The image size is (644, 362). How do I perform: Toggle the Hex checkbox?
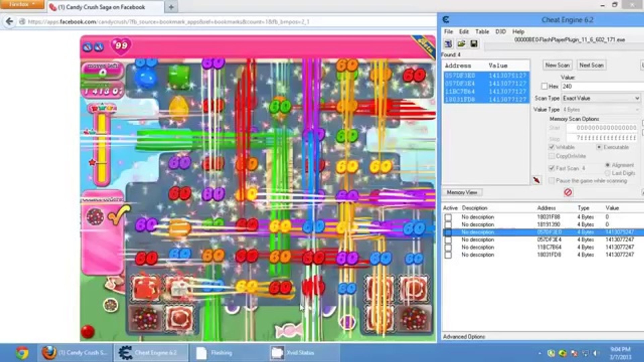544,86
